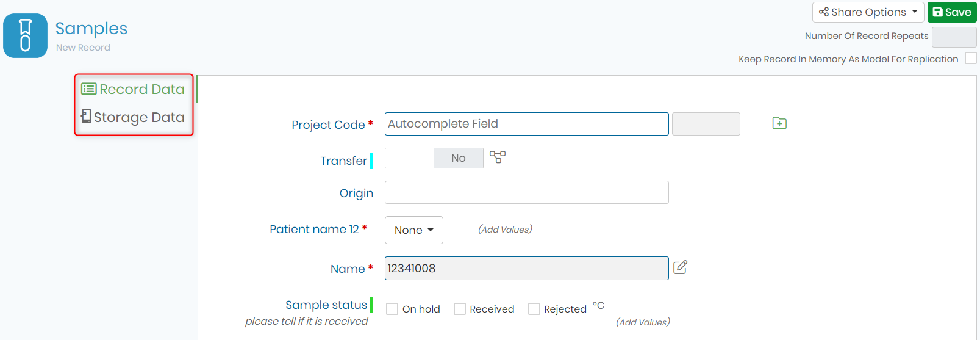
Task: Click the floppy disk icon on Save
Action: click(938, 12)
